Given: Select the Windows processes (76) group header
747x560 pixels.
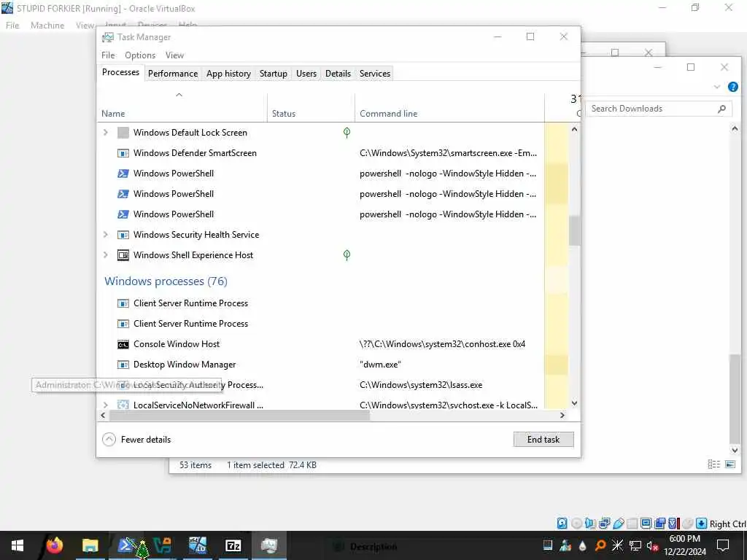Looking at the screenshot, I should point(166,281).
